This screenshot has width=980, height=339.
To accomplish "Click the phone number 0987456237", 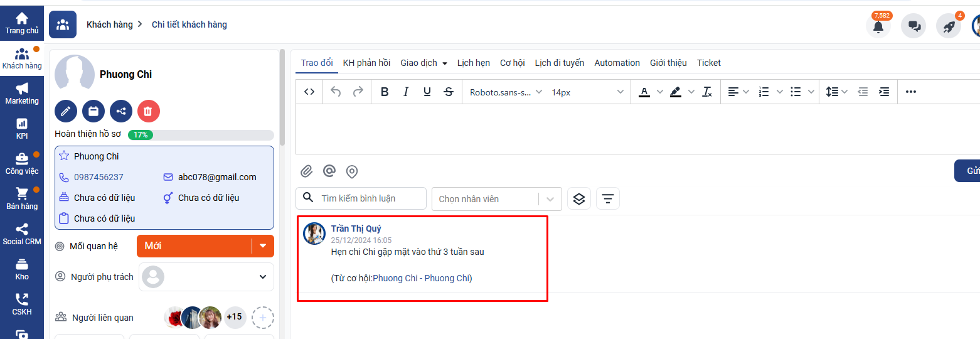I will (99, 177).
